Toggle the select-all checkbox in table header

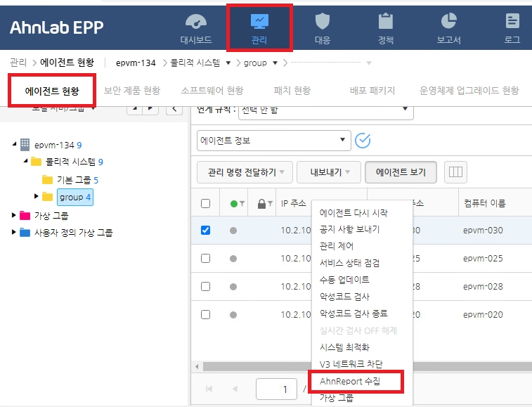tap(205, 203)
